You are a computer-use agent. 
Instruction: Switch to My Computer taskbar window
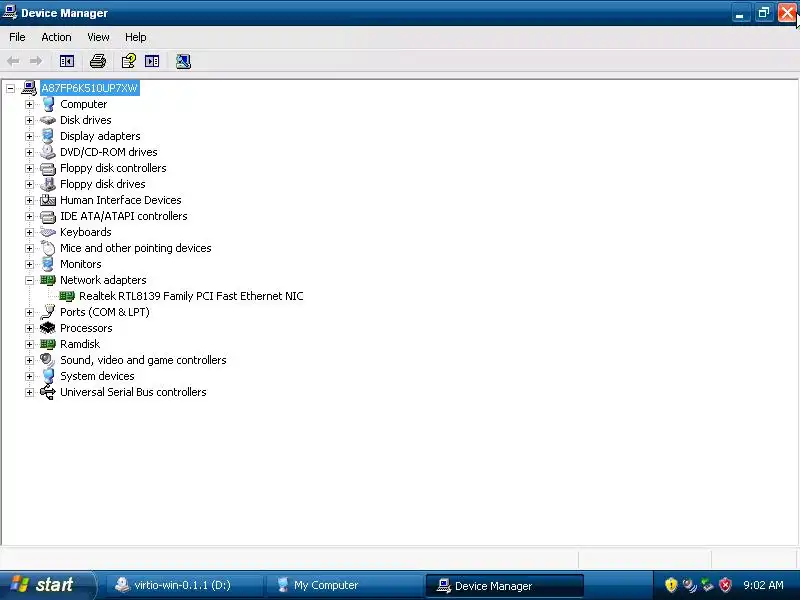click(345, 586)
